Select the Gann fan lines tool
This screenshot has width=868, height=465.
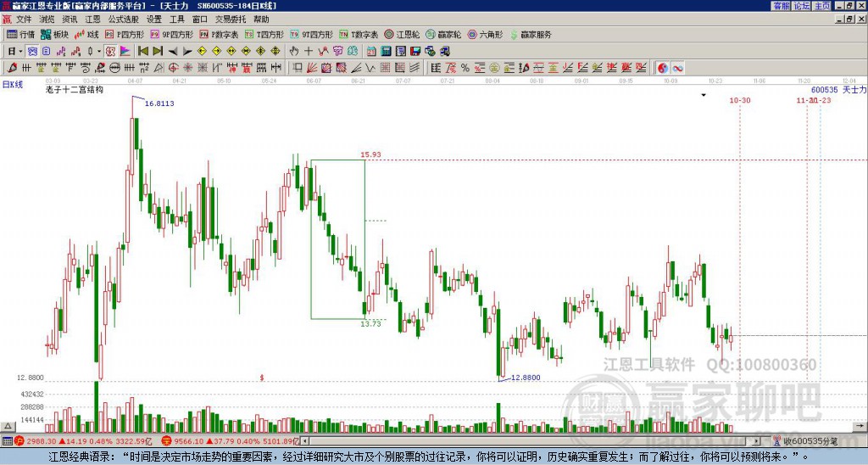coord(312,68)
